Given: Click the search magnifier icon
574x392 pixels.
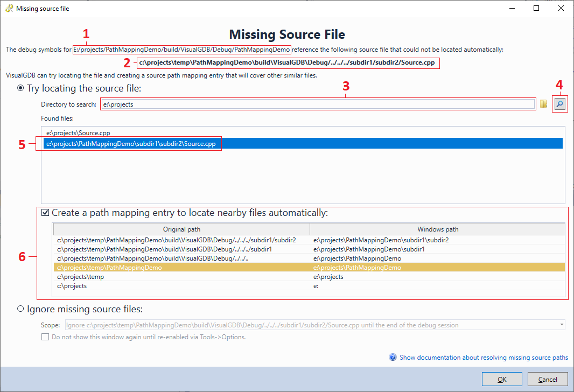Looking at the screenshot, I should [x=559, y=104].
